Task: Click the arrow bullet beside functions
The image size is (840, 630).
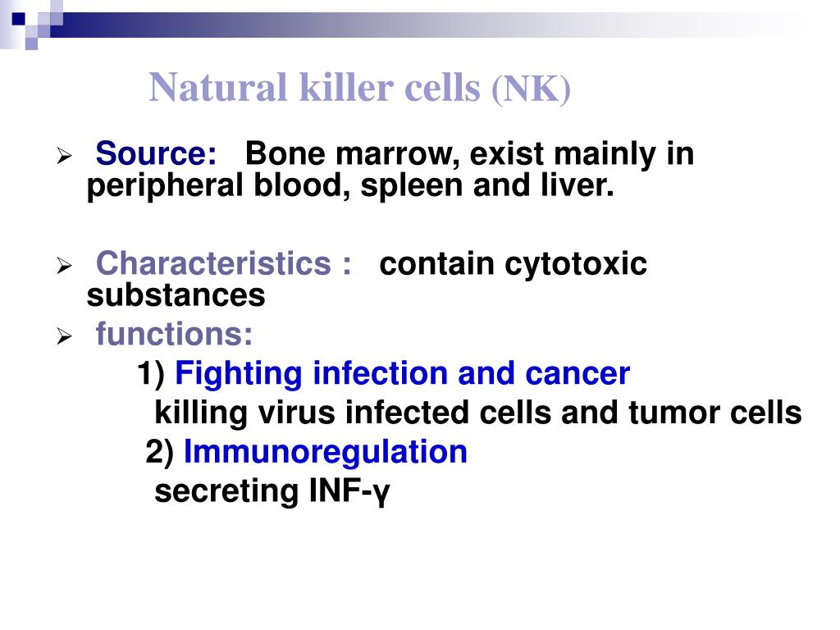Action: (64, 336)
